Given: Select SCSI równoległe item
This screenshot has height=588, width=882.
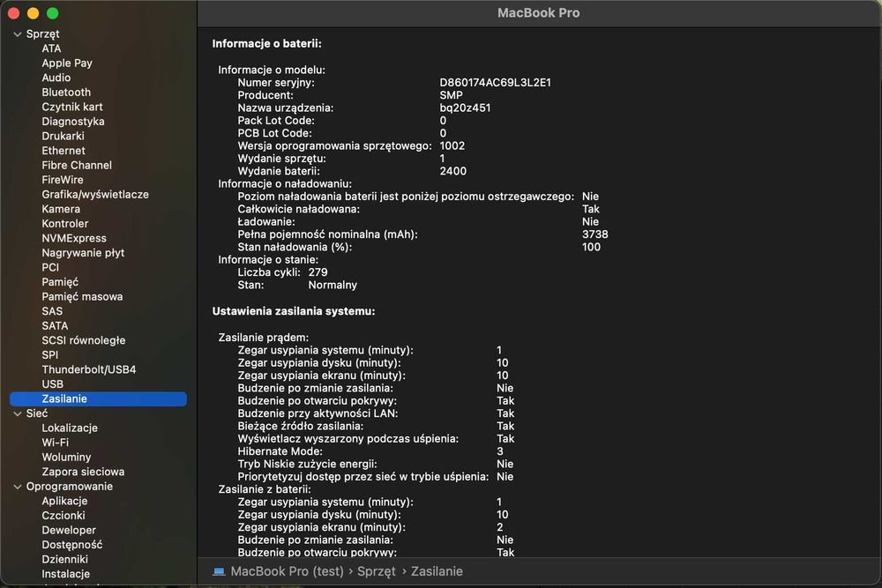Looking at the screenshot, I should click(83, 340).
